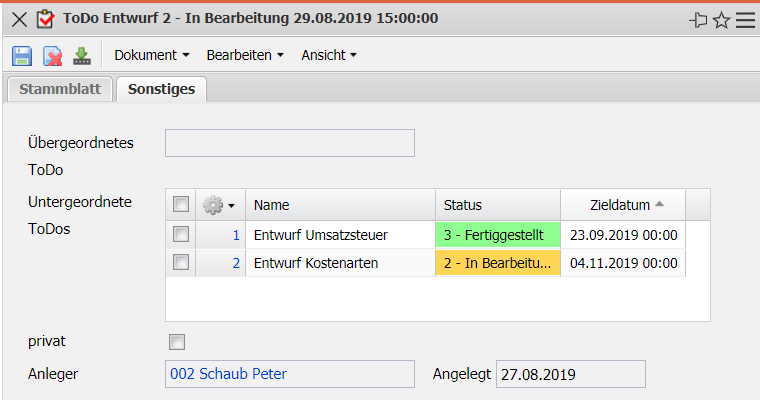Expand the Dokument dropdown menu
760x400 pixels.
pyautogui.click(x=152, y=56)
